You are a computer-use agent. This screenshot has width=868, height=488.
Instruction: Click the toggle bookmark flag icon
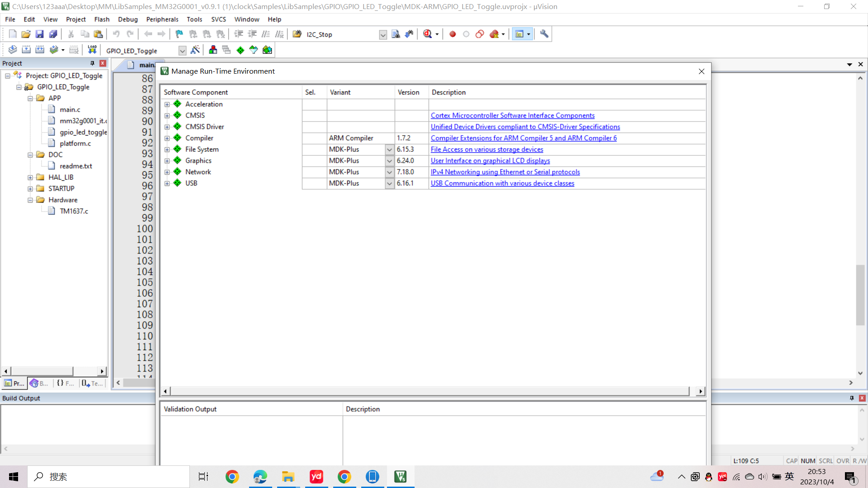[x=179, y=34]
